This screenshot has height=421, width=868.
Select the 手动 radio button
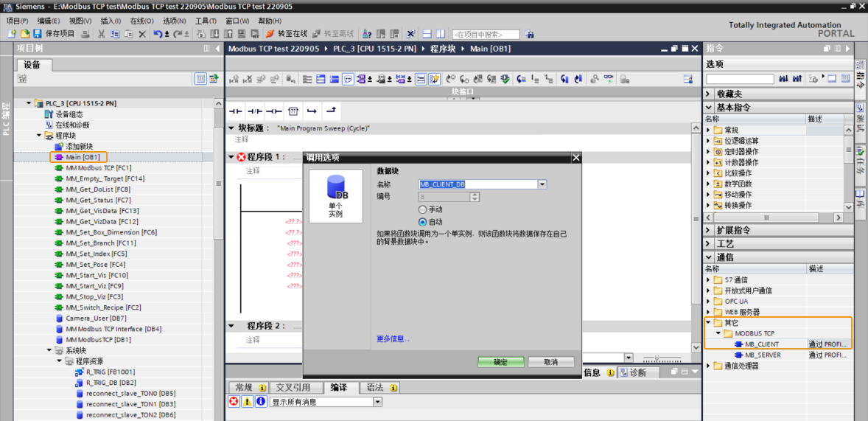click(x=423, y=210)
